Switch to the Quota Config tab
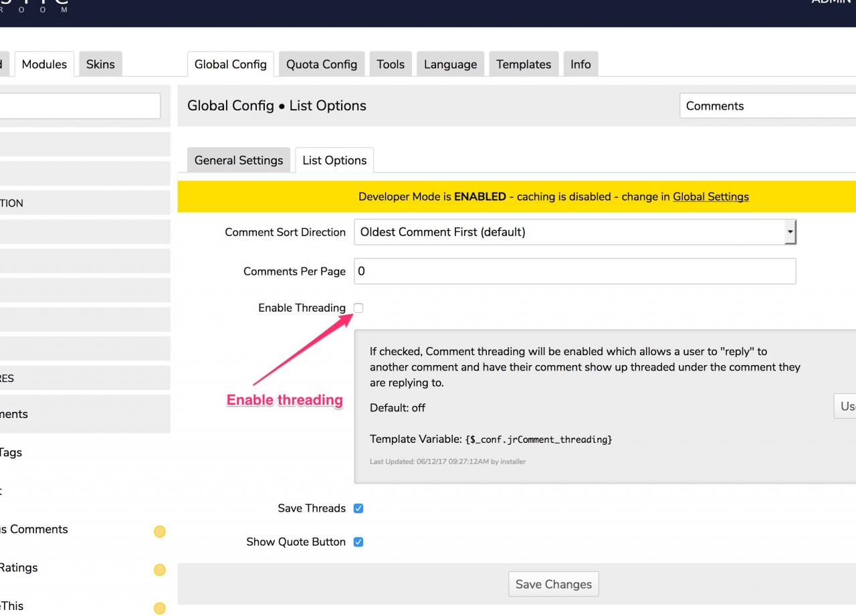 click(322, 64)
